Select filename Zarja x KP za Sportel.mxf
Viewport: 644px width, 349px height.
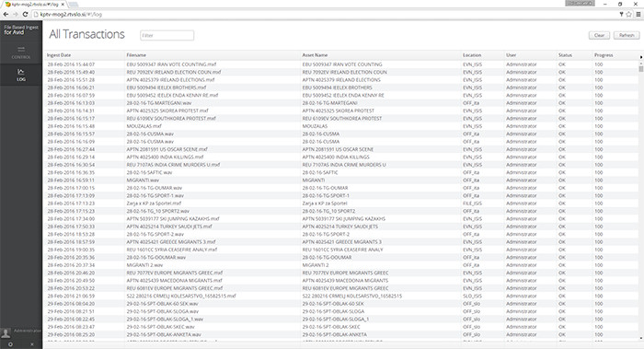point(154,204)
